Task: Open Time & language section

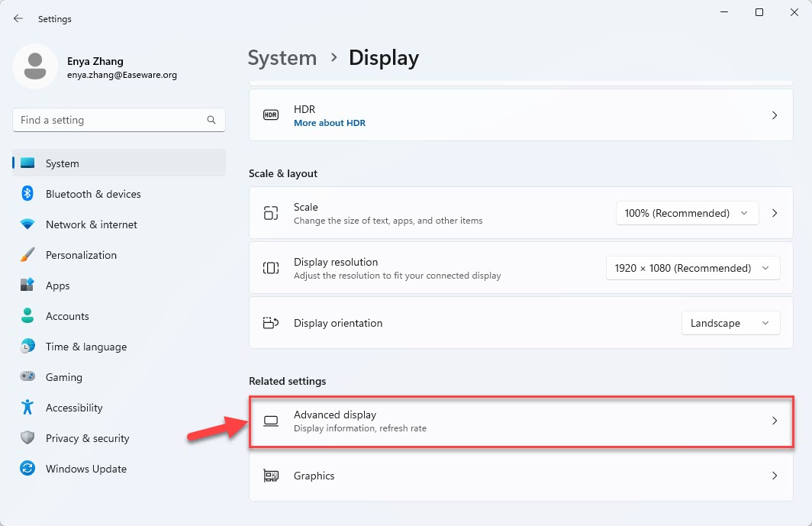Action: tap(119, 347)
